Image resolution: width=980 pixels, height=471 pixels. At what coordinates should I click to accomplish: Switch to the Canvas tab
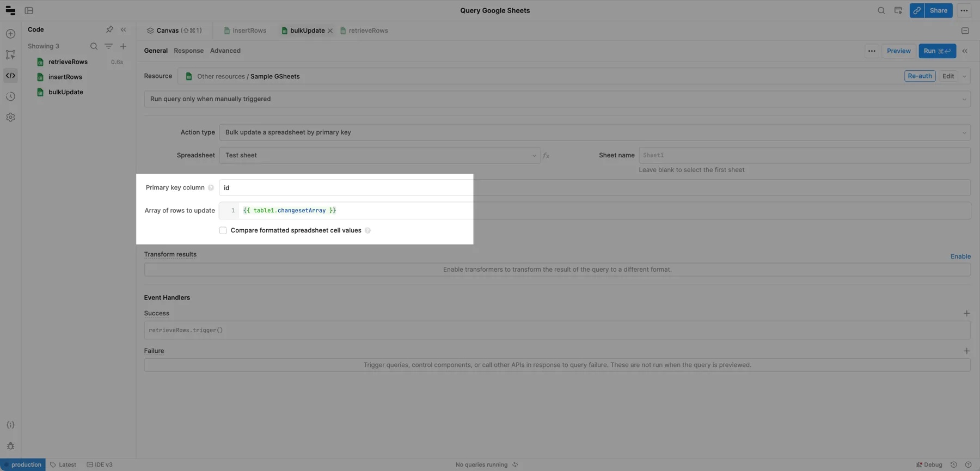pos(174,30)
